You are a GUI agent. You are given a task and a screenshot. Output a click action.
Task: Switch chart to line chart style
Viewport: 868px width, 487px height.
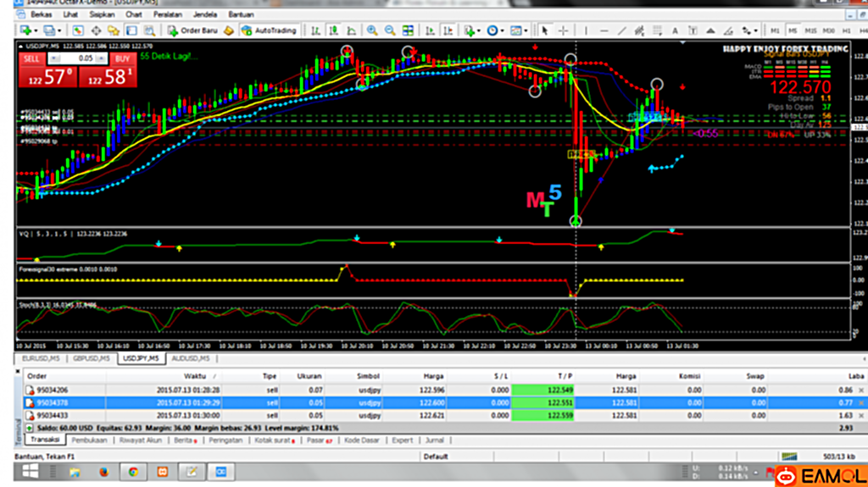click(352, 30)
